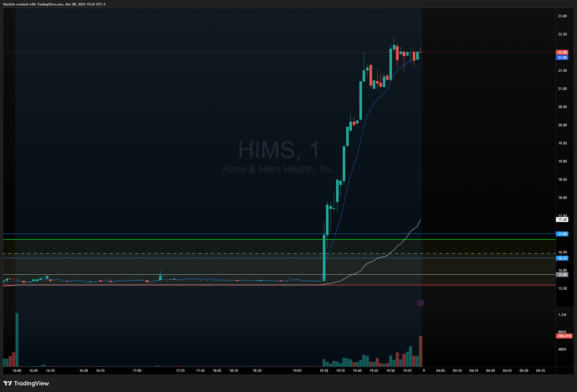Click the 18.50 price axis value

click(562, 180)
